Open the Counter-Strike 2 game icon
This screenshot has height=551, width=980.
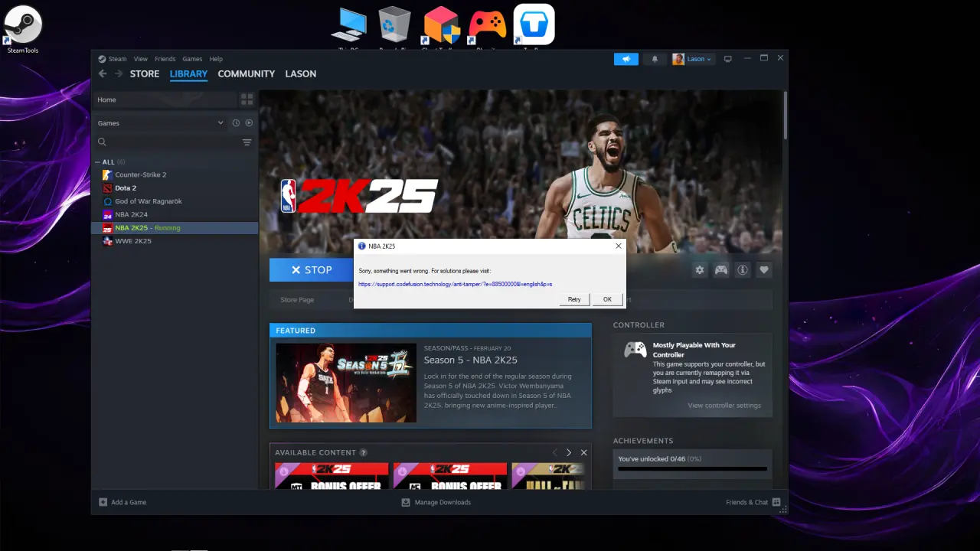pyautogui.click(x=107, y=174)
